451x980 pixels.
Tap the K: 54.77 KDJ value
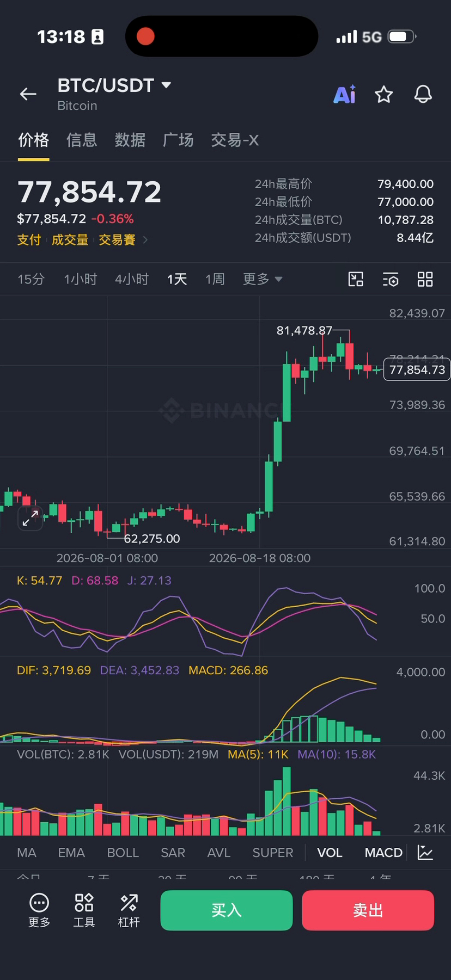[39, 581]
